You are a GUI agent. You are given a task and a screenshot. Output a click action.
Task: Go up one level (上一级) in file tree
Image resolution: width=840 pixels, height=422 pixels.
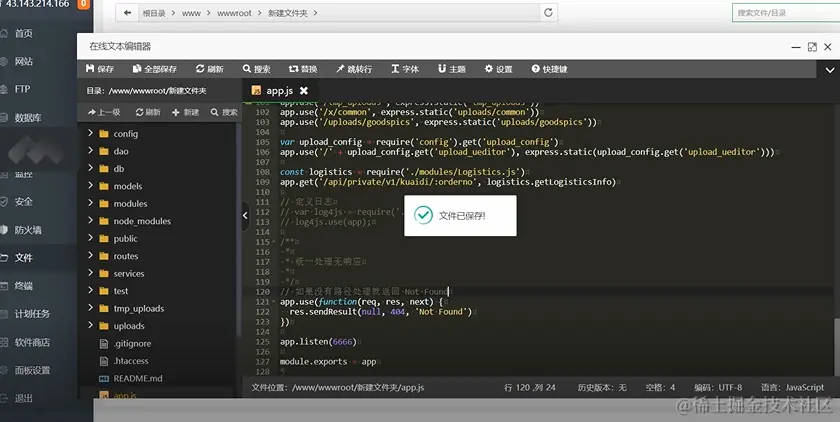click(x=104, y=112)
